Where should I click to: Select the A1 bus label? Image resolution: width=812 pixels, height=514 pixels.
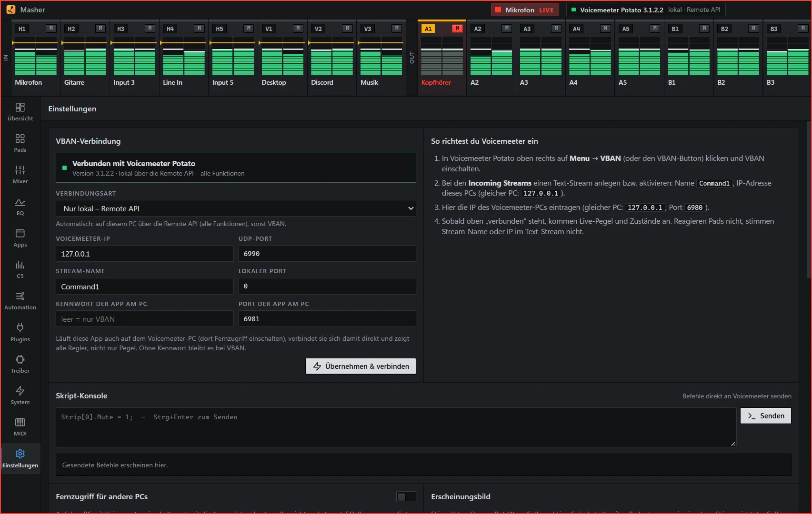428,29
